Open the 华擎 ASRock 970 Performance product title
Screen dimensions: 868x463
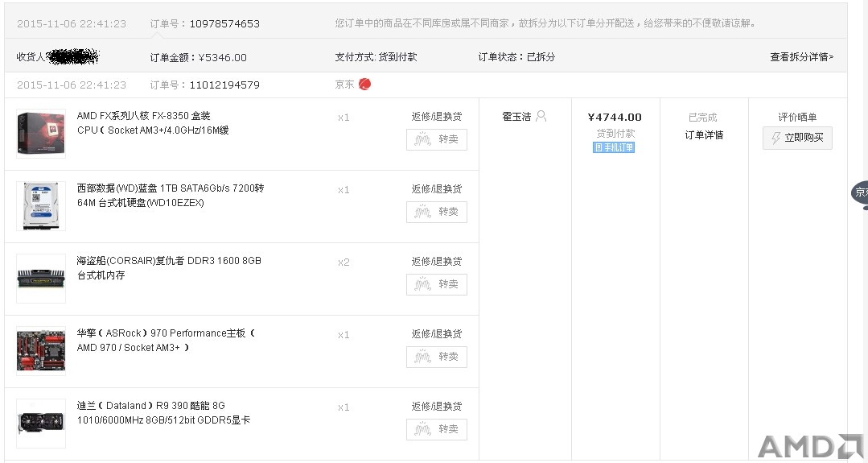click(166, 341)
